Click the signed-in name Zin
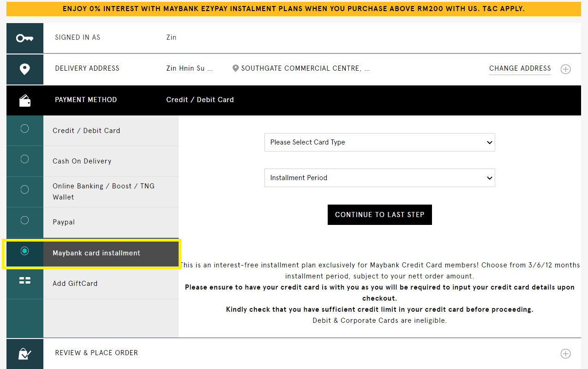This screenshot has width=588, height=369. [x=171, y=37]
